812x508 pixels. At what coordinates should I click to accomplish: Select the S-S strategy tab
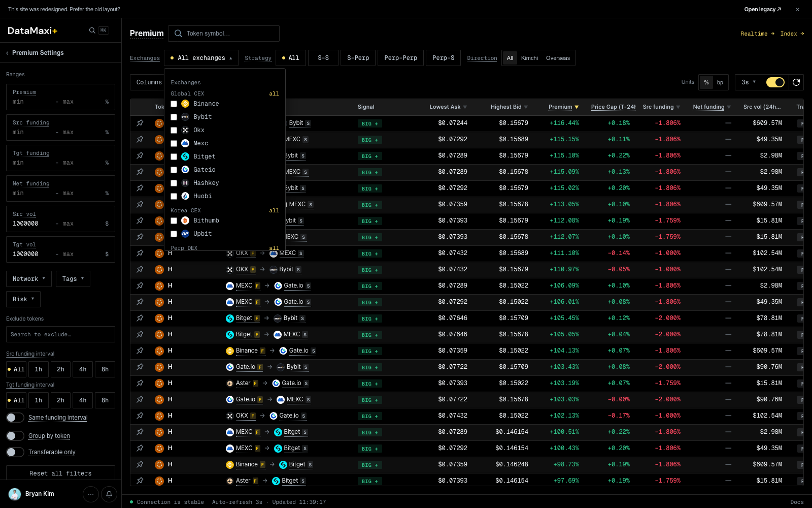click(323, 58)
